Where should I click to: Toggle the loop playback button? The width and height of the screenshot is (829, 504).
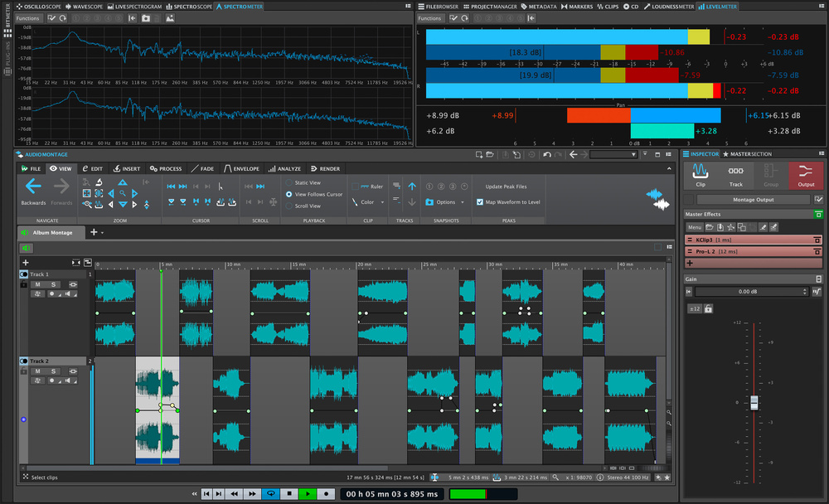(269, 494)
